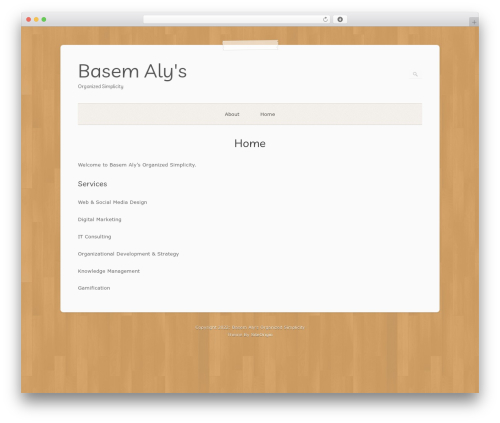
Task: Open the About menu item
Action: pyautogui.click(x=232, y=114)
